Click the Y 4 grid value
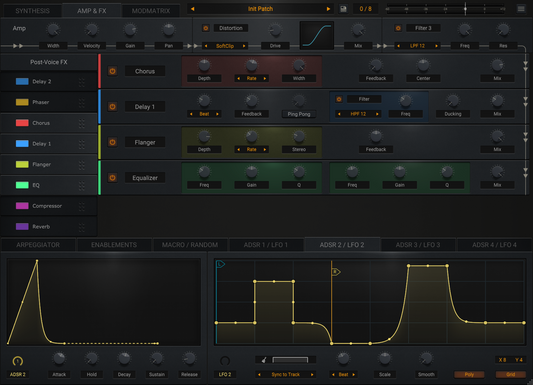This screenshot has height=385, width=533. (519, 360)
